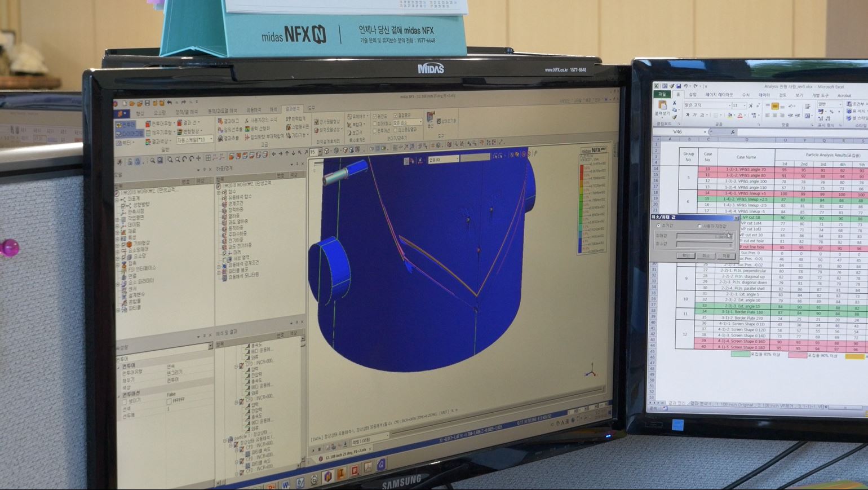
Task: Click the Excel format painter brush icon
Action: click(674, 117)
